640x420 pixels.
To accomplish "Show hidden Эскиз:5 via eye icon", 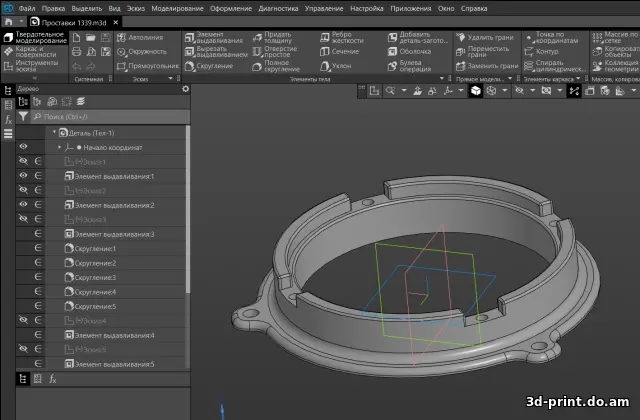I will (23, 349).
